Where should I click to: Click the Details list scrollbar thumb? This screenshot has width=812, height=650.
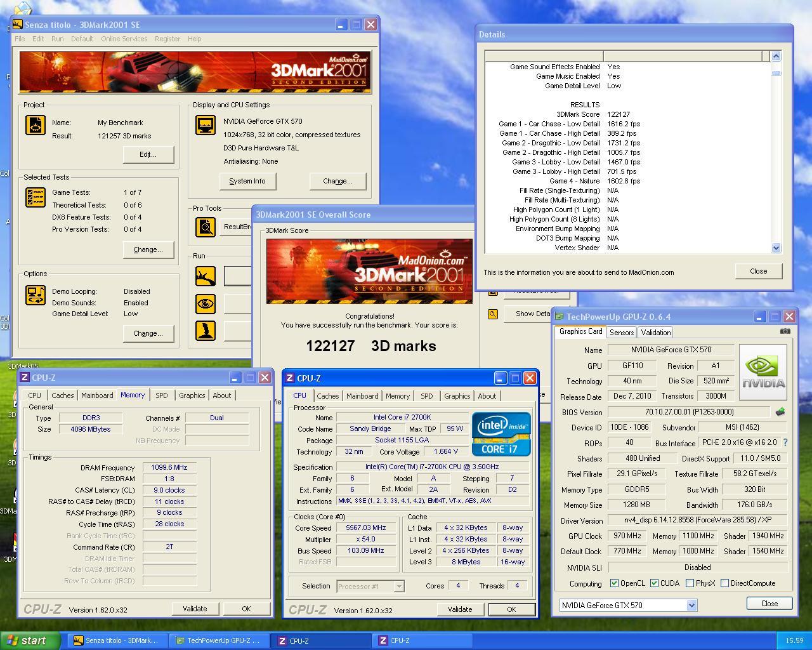pos(776,73)
